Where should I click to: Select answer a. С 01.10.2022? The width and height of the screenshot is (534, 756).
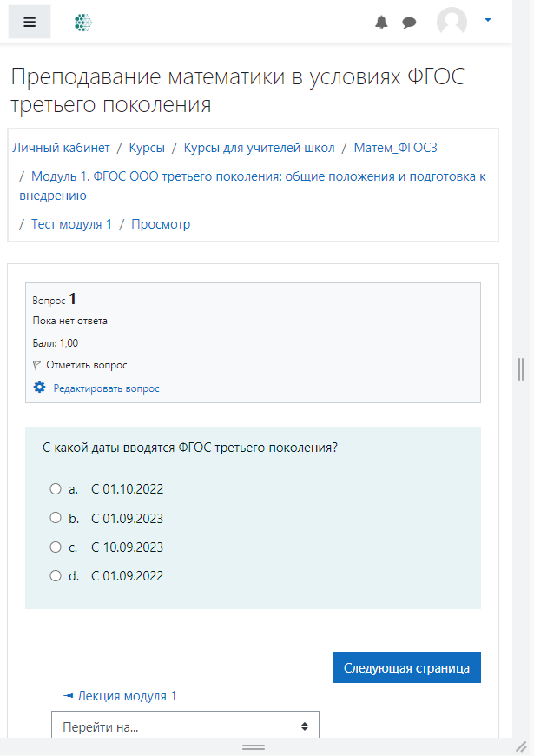click(56, 489)
